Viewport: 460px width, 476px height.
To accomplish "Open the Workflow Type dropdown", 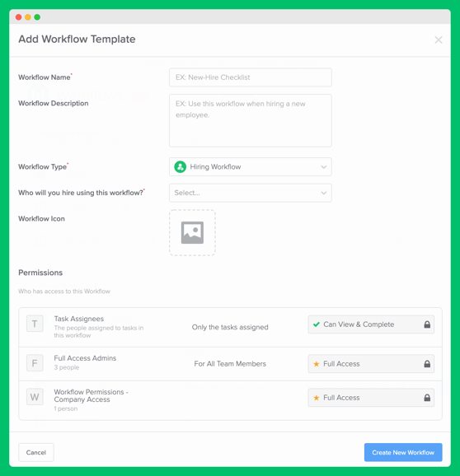I will coord(251,166).
